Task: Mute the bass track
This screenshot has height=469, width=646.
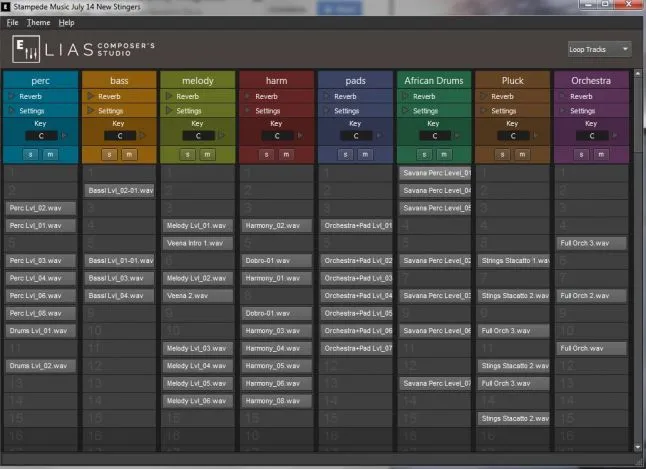Action: coord(129,155)
